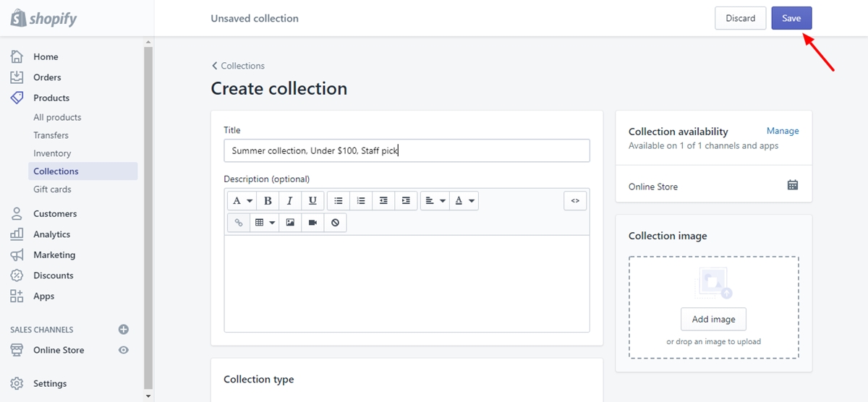Image resolution: width=868 pixels, height=402 pixels.
Task: Schedule availability with the Online Store calendar icon
Action: (793, 185)
